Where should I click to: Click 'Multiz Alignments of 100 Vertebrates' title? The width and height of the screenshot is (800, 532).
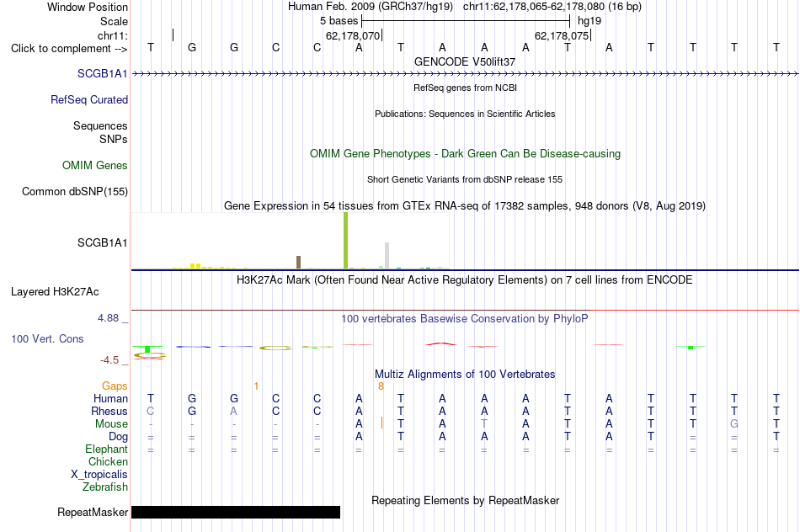465,375
